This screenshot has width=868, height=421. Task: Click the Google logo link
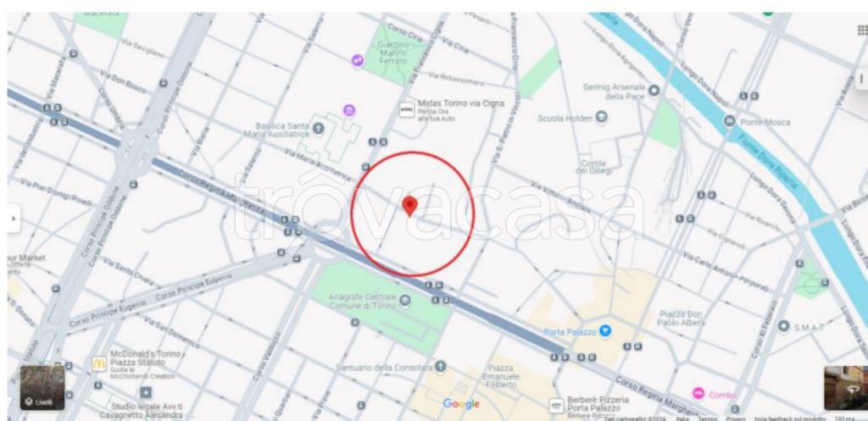click(461, 404)
